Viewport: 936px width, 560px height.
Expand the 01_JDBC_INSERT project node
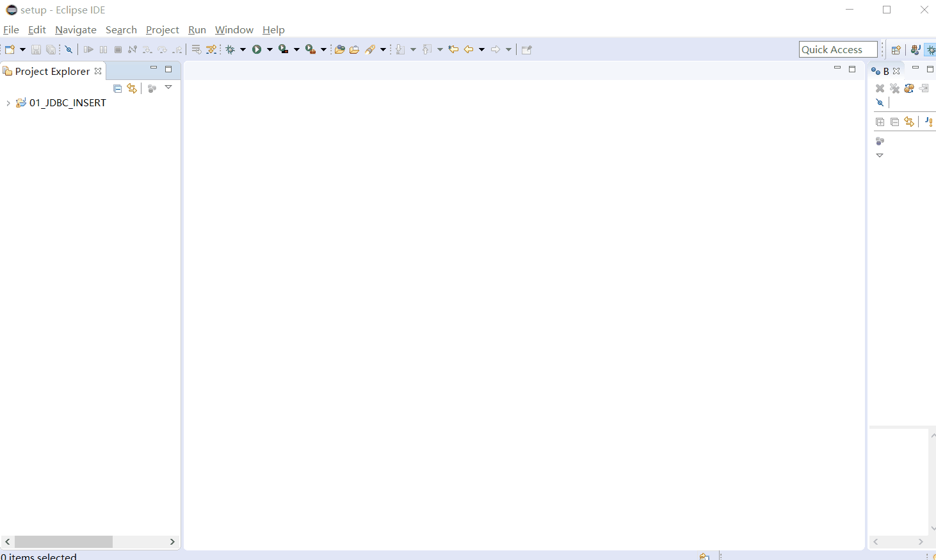point(8,103)
